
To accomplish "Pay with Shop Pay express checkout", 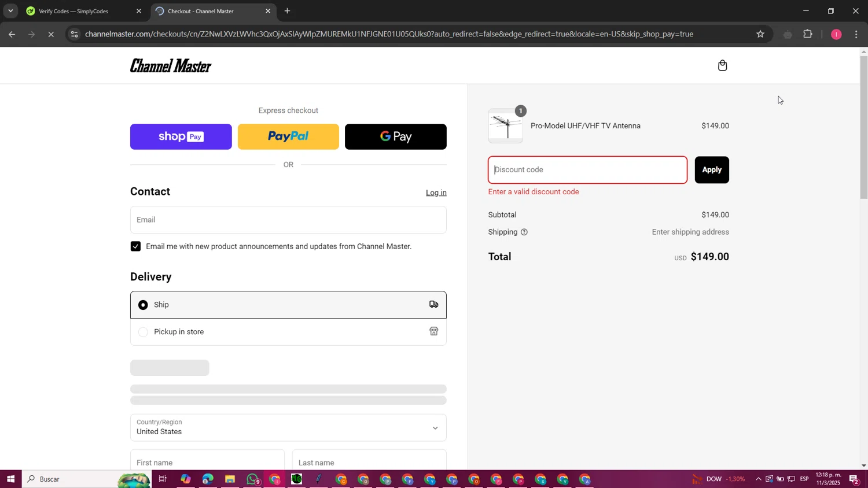I will pyautogui.click(x=181, y=136).
